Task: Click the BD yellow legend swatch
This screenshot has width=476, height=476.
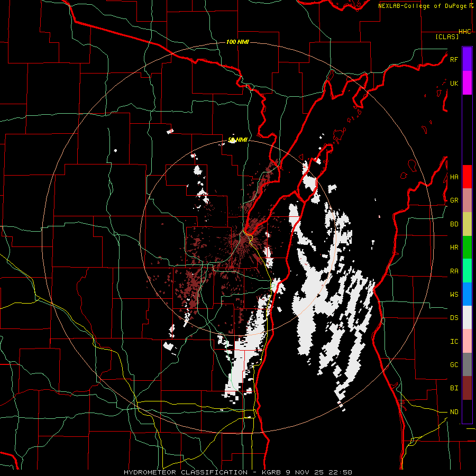Action: (x=467, y=224)
